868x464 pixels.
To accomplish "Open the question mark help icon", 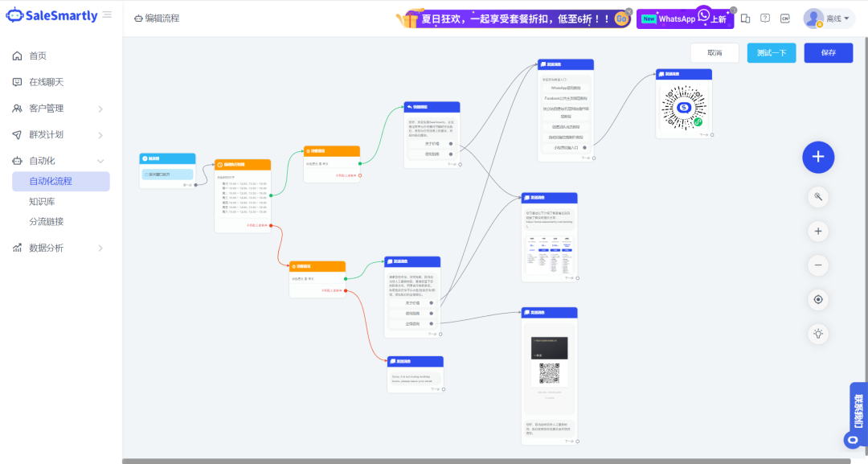I will pyautogui.click(x=764, y=18).
